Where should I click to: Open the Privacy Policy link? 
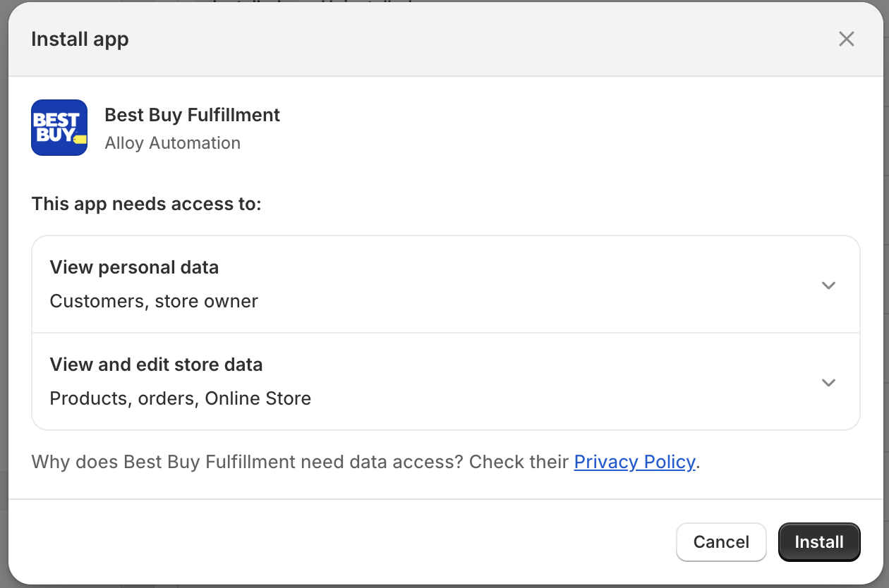pos(634,462)
